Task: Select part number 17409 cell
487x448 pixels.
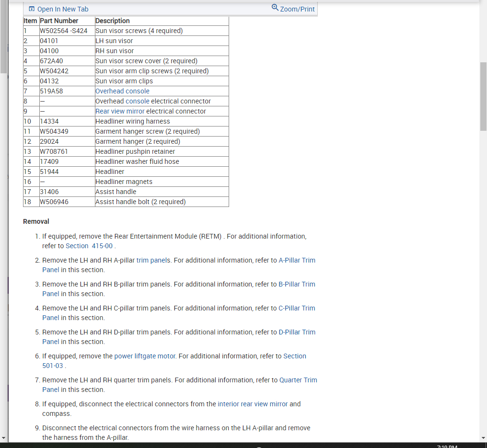Action: point(67,161)
